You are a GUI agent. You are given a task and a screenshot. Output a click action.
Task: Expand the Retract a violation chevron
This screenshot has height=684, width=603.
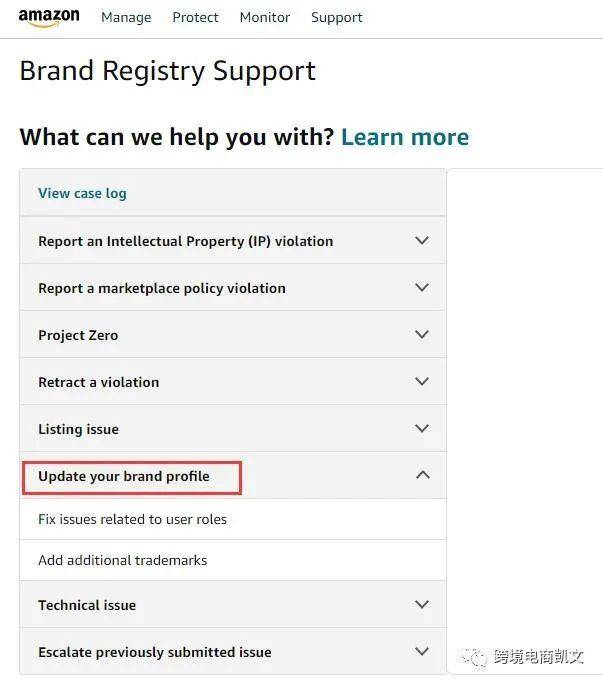pos(422,382)
